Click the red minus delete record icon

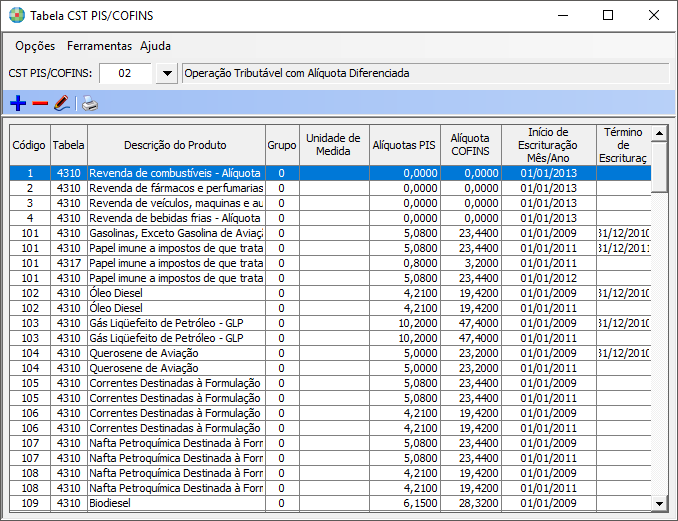[x=40, y=103]
